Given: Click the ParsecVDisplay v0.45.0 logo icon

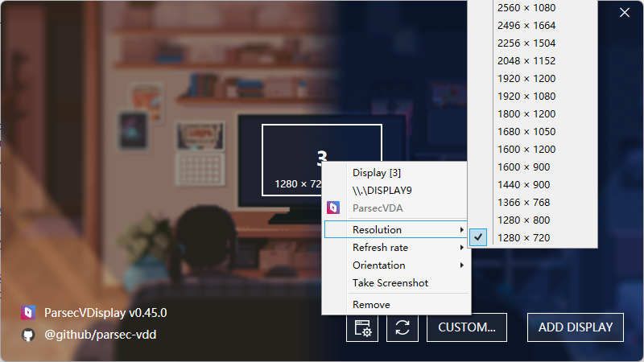Looking at the screenshot, I should [x=28, y=312].
